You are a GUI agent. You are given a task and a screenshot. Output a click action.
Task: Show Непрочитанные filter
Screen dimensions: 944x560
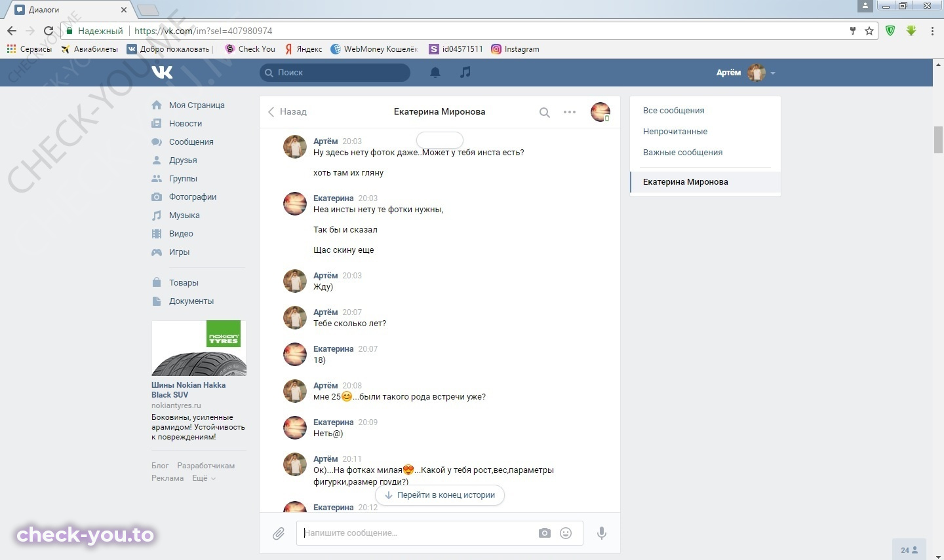(675, 132)
